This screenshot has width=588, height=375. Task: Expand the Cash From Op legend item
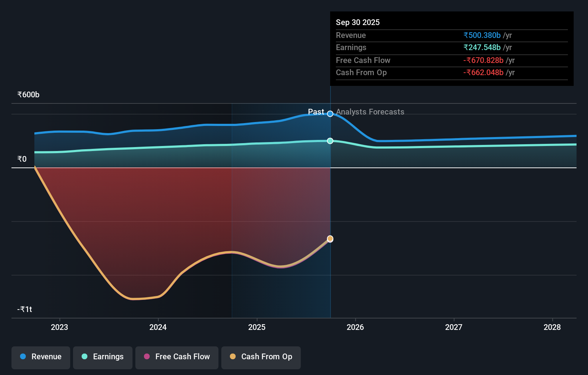pyautogui.click(x=261, y=357)
